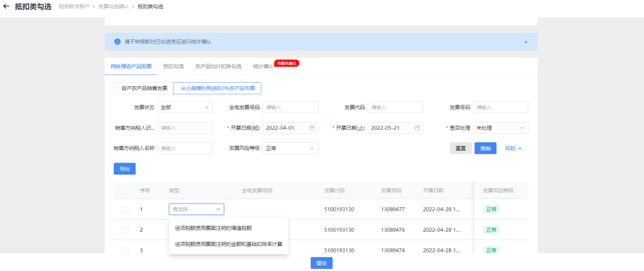The width and height of the screenshot is (644, 271).
Task: Select checkbox for row 3
Action: click(x=125, y=250)
